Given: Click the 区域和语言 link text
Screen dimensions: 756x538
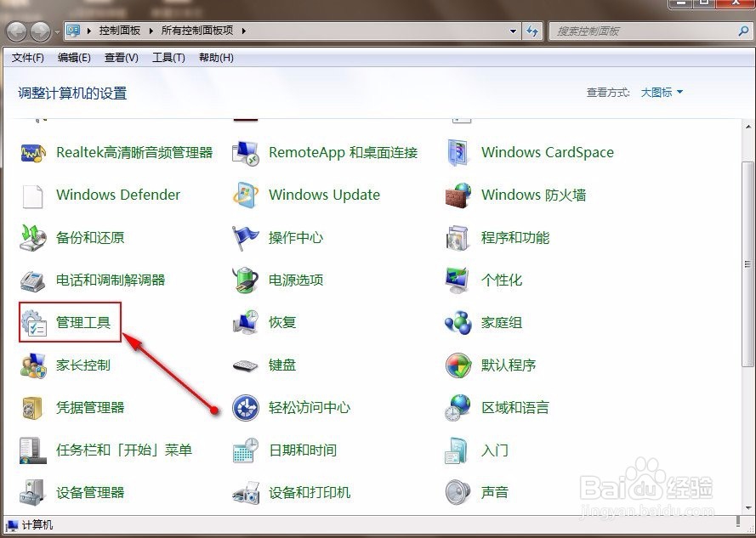Looking at the screenshot, I should [x=515, y=407].
